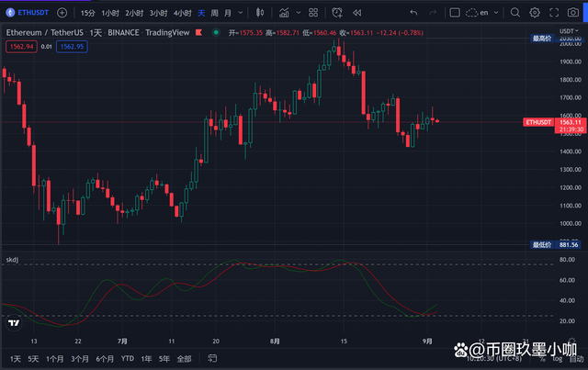
Task: Select the 2小时 interval
Action: (x=134, y=13)
